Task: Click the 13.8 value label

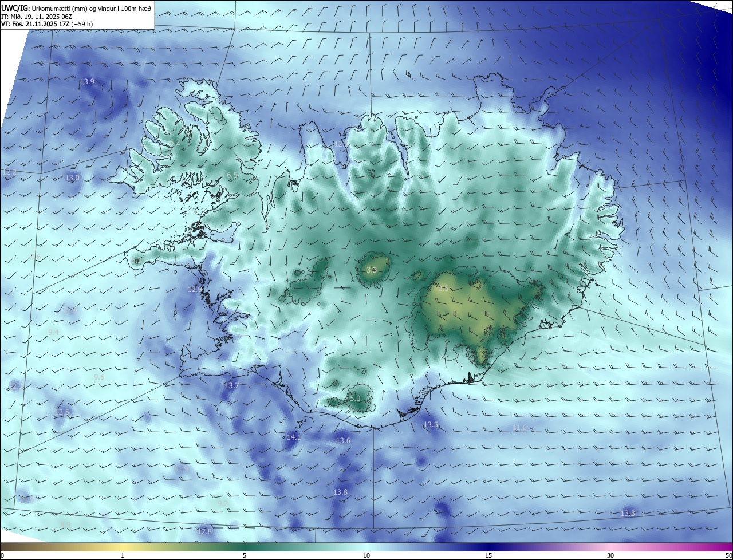Action: [x=340, y=492]
